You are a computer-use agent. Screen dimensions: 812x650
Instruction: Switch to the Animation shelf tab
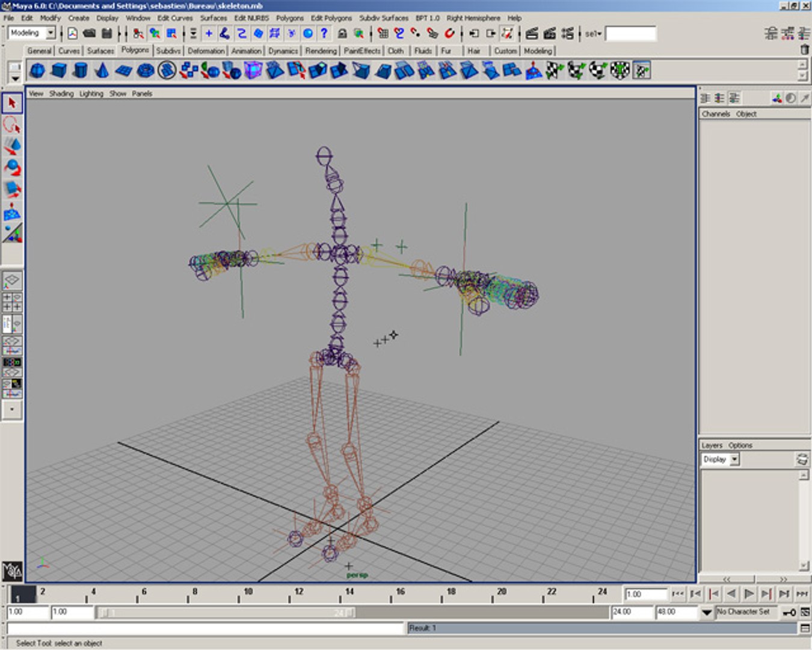pos(246,51)
